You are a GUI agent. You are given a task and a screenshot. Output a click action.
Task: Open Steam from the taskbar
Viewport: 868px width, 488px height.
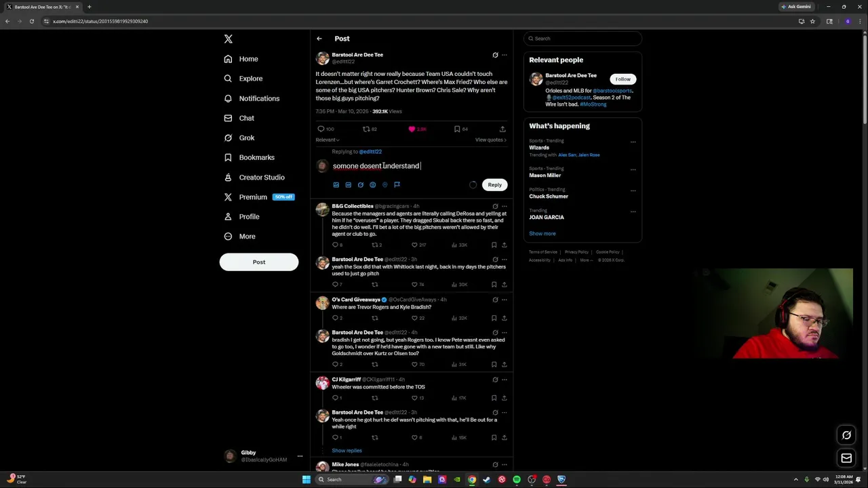(x=486, y=479)
